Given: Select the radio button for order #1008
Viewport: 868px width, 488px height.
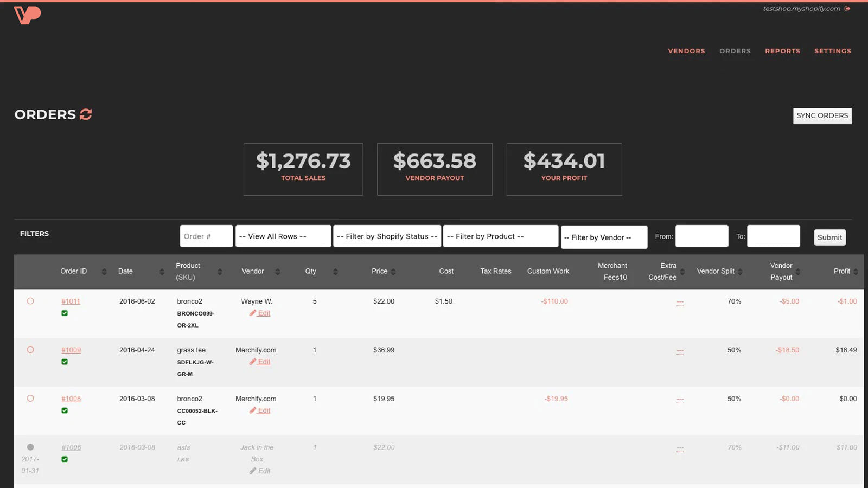Looking at the screenshot, I should pyautogui.click(x=30, y=399).
